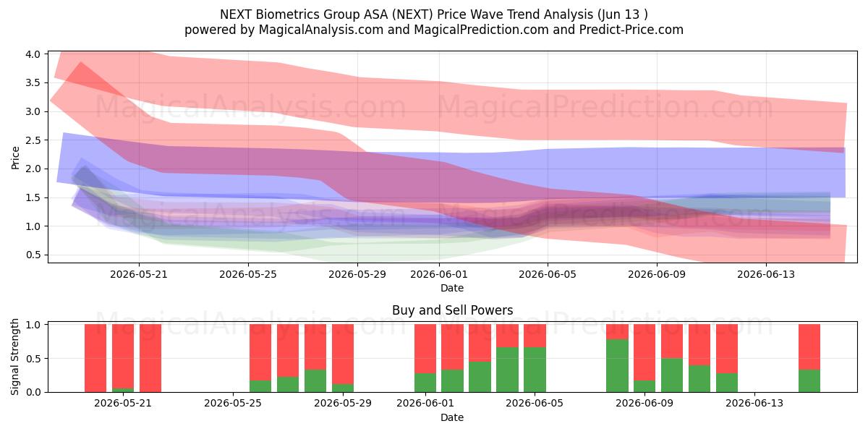The image size is (868, 434).
Task: Click the red sell bar above the 2026-05-21 tick
Action: pos(123,356)
